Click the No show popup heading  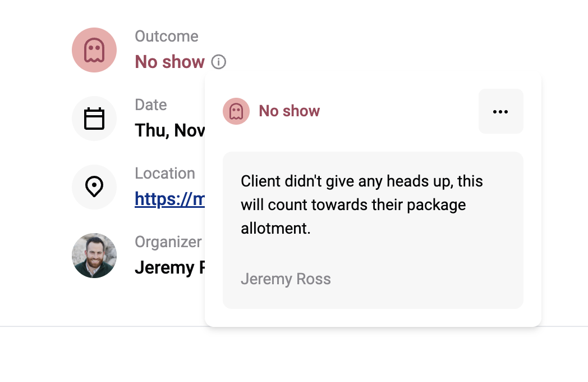click(289, 111)
